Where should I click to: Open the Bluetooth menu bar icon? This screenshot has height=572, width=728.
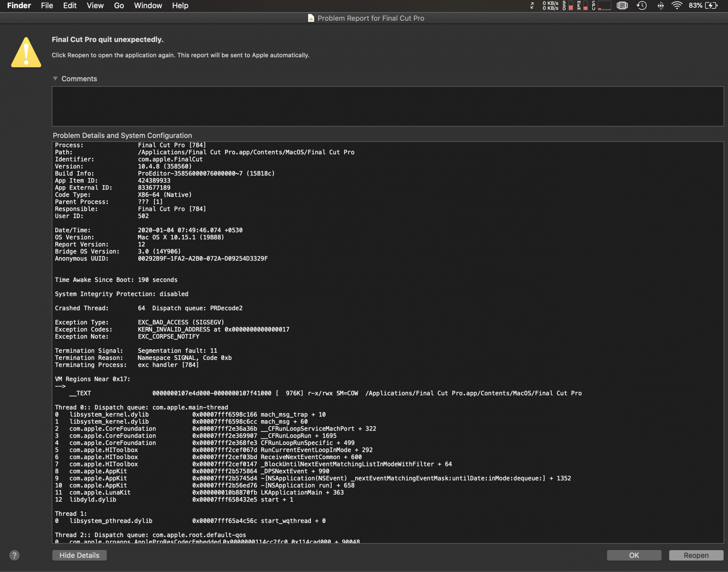(x=660, y=5)
